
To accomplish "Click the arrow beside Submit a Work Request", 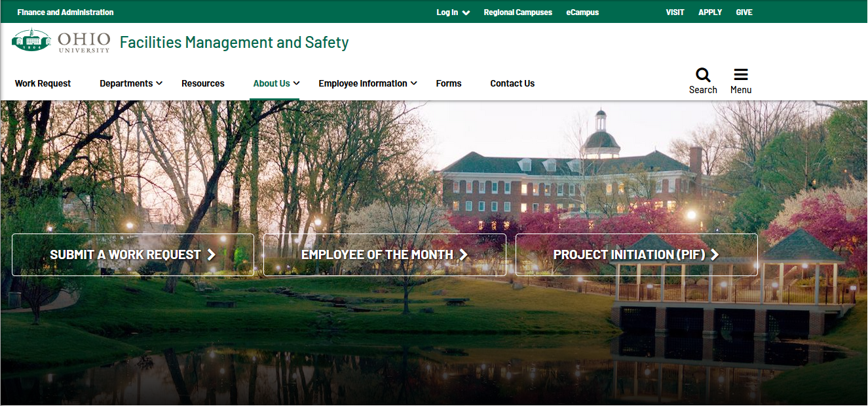I will pyautogui.click(x=212, y=254).
